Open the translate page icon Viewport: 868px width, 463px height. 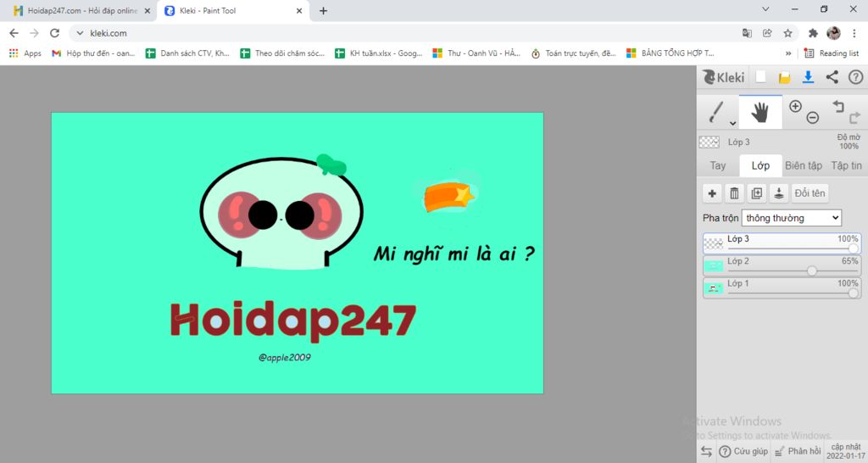click(747, 33)
